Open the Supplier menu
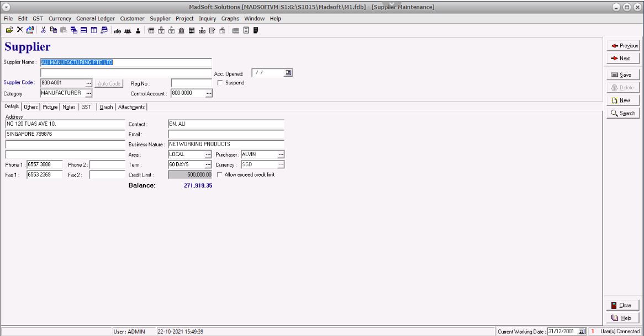The height and width of the screenshot is (336, 644). coord(160,18)
